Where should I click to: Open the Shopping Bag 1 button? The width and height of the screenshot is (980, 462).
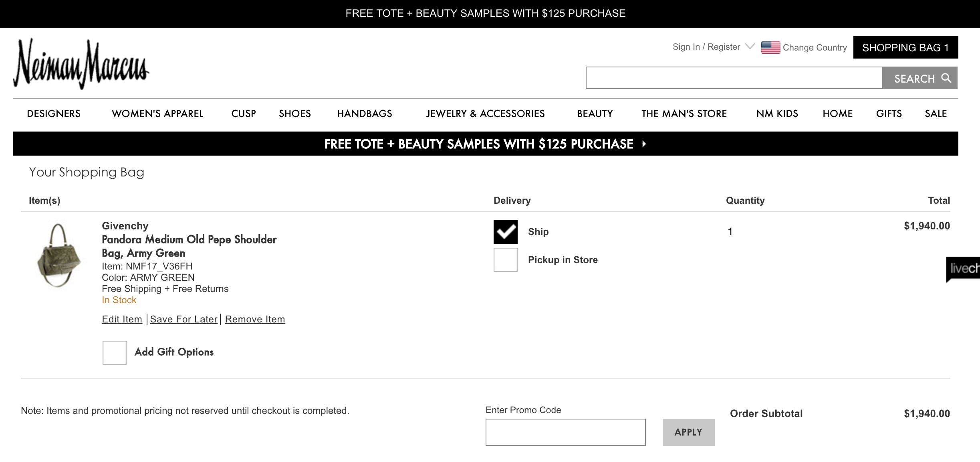tap(905, 48)
